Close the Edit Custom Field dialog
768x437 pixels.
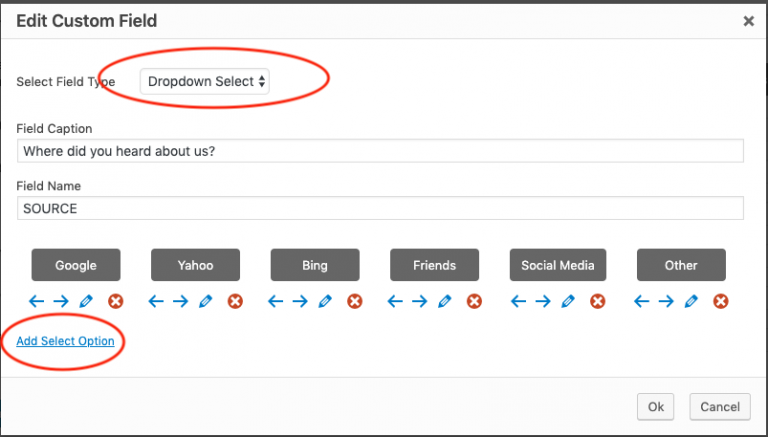(x=748, y=20)
